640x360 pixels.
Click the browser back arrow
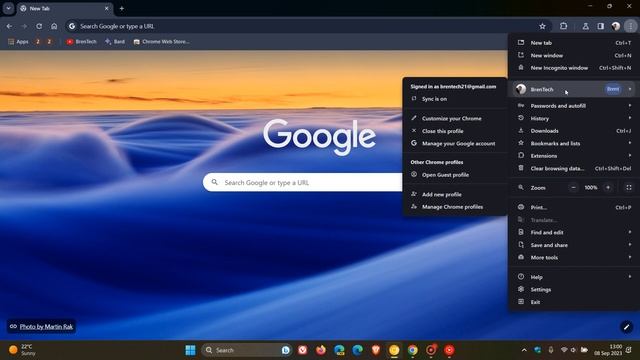pyautogui.click(x=9, y=26)
